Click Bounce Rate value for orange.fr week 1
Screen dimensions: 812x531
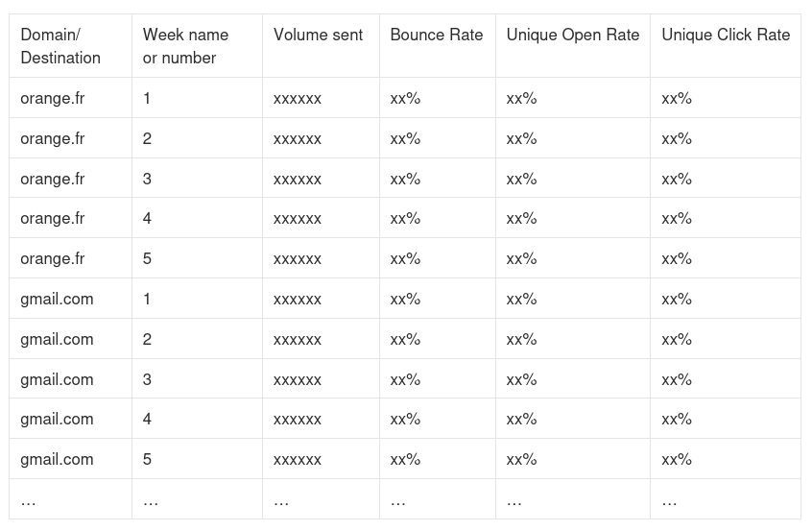pyautogui.click(x=405, y=98)
